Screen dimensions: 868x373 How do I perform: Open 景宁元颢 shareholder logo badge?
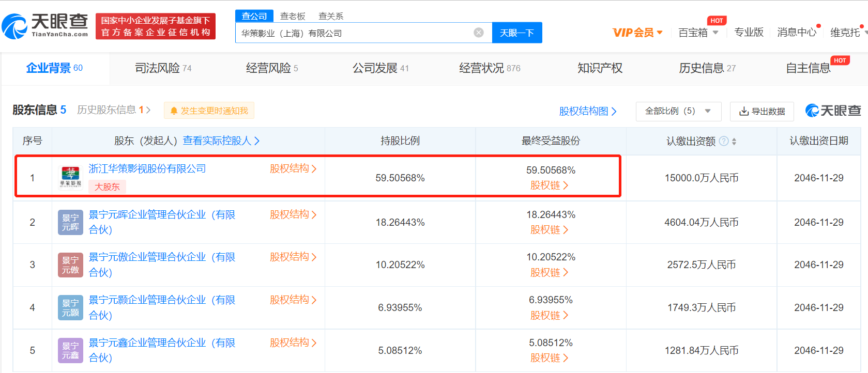coord(70,308)
